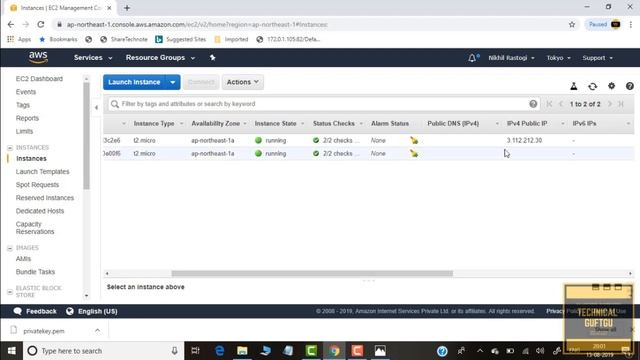The width and height of the screenshot is (640, 360).
Task: Click the horizontal table scrollbar
Action: pos(312,273)
